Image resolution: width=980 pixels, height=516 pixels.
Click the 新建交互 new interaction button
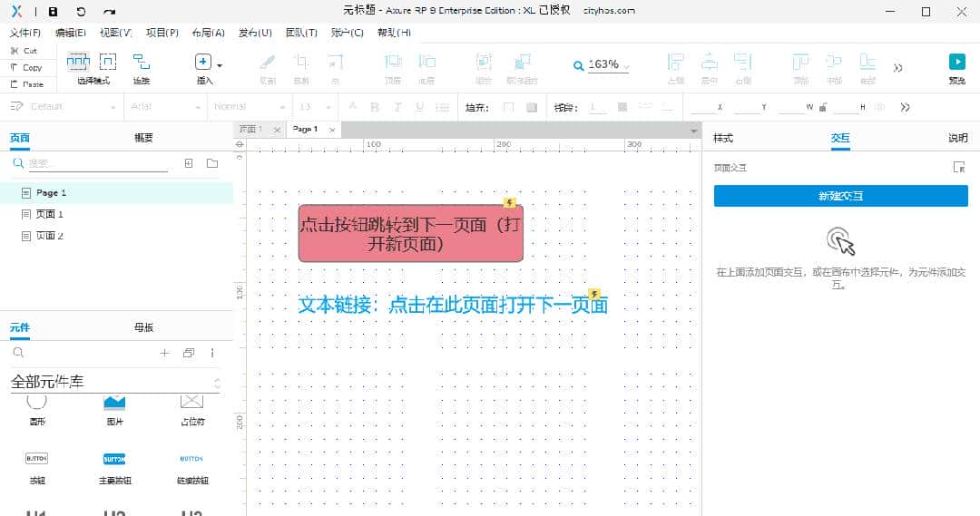pyautogui.click(x=840, y=196)
